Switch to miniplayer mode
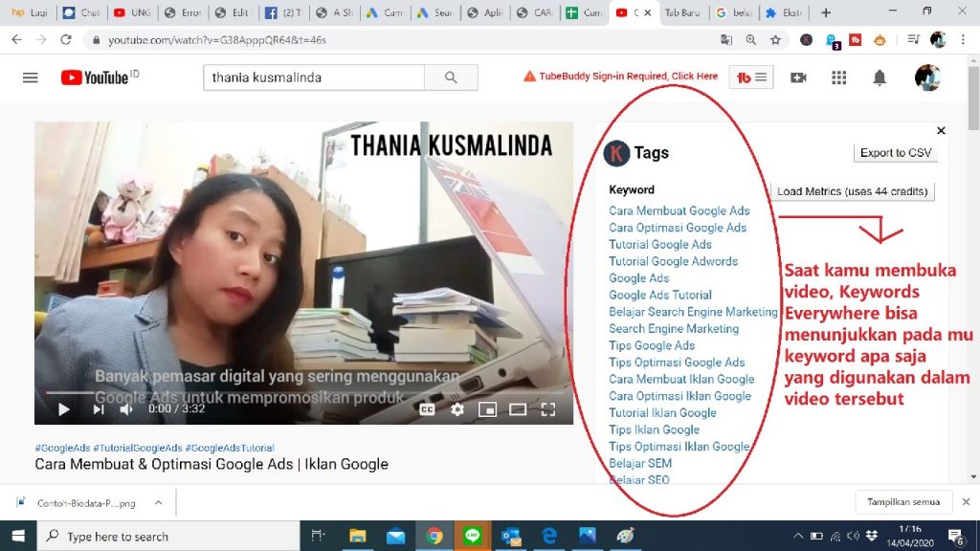Viewport: 980px width, 551px height. pos(487,409)
